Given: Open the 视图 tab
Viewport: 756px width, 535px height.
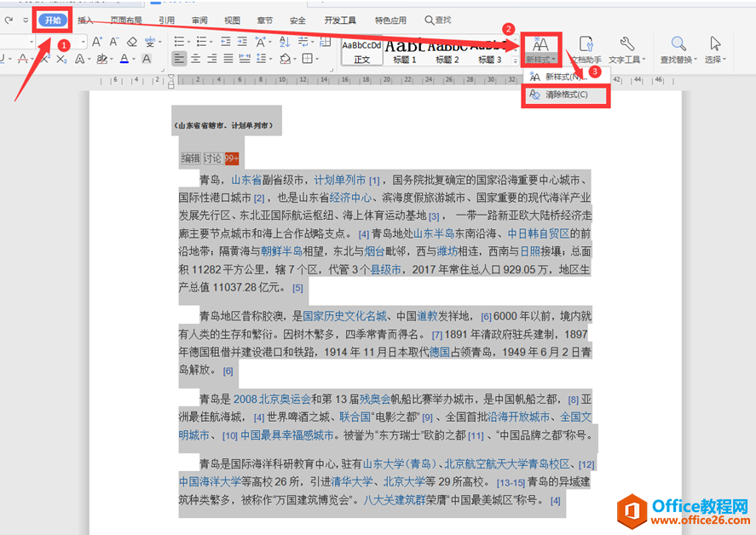Looking at the screenshot, I should (232, 20).
